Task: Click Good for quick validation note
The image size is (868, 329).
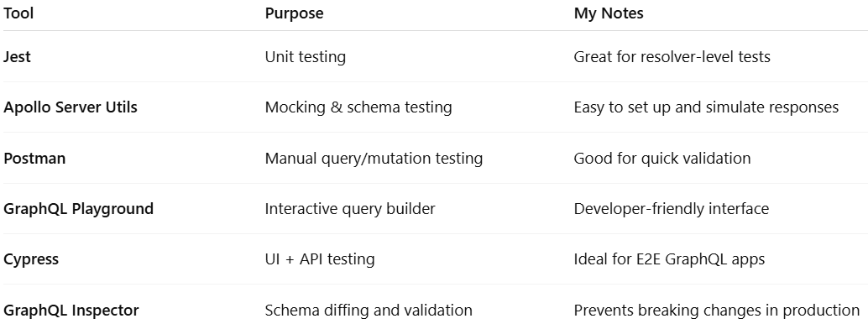Action: tap(662, 158)
